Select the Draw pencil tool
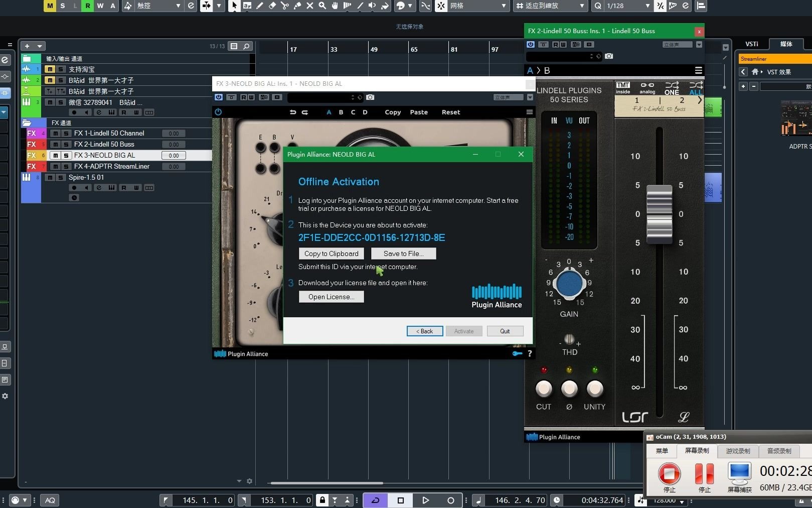Screen dimensions: 812x508 point(260,6)
